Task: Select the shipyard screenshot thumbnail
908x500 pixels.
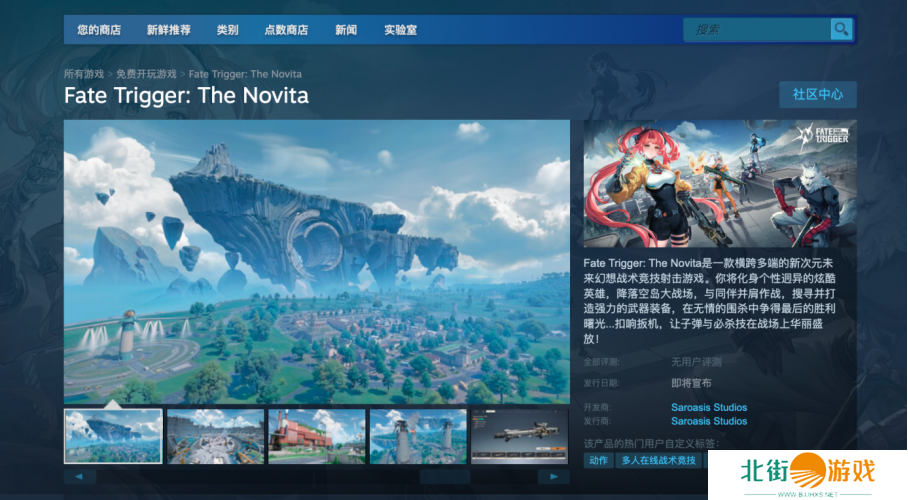Action: 215,436
